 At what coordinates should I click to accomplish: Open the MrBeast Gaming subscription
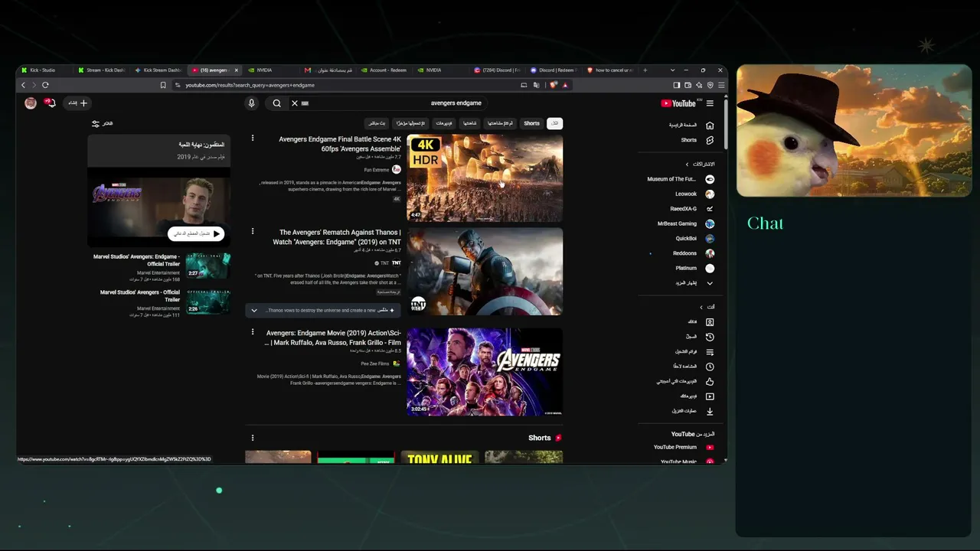point(686,223)
